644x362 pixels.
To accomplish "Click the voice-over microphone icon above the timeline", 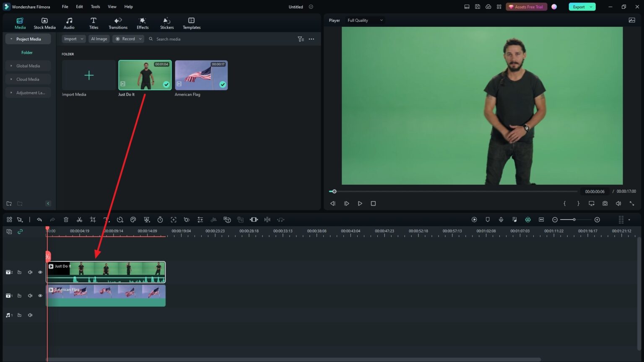I will tap(501, 219).
